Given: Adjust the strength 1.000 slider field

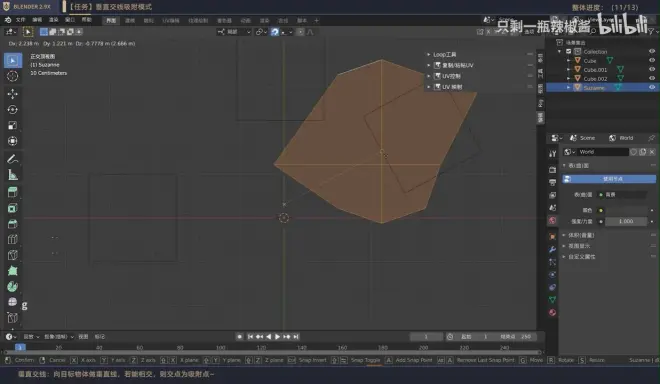Looking at the screenshot, I should point(626,221).
